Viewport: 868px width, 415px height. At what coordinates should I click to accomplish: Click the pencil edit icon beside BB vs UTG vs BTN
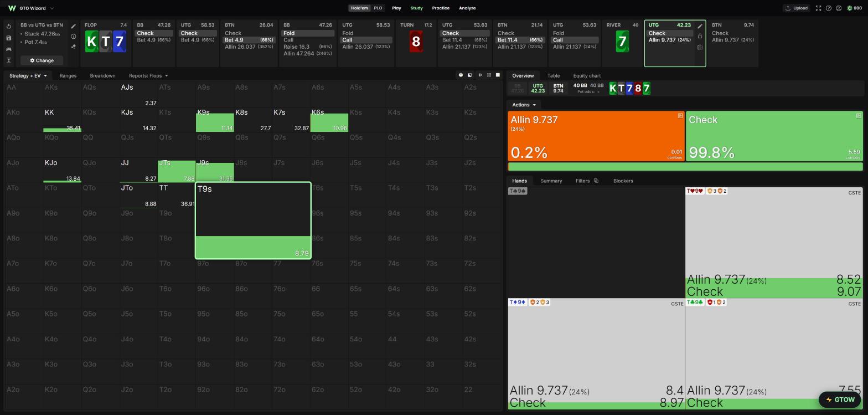(73, 26)
